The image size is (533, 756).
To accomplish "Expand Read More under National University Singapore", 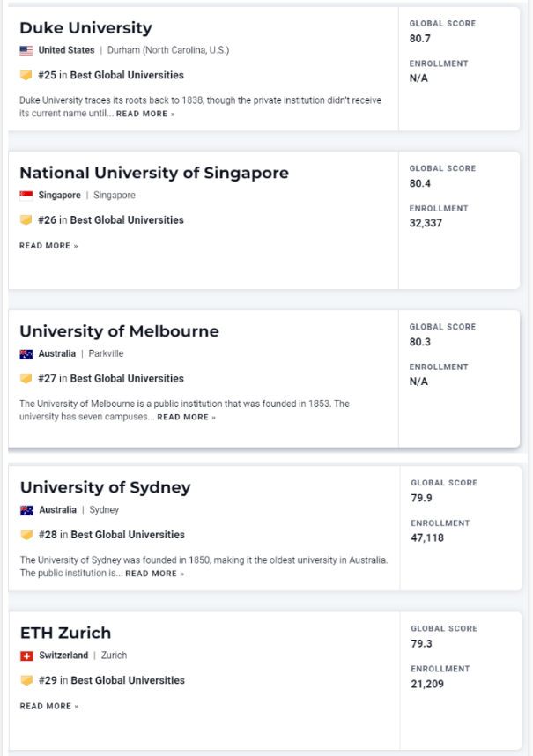I will tap(48, 246).
